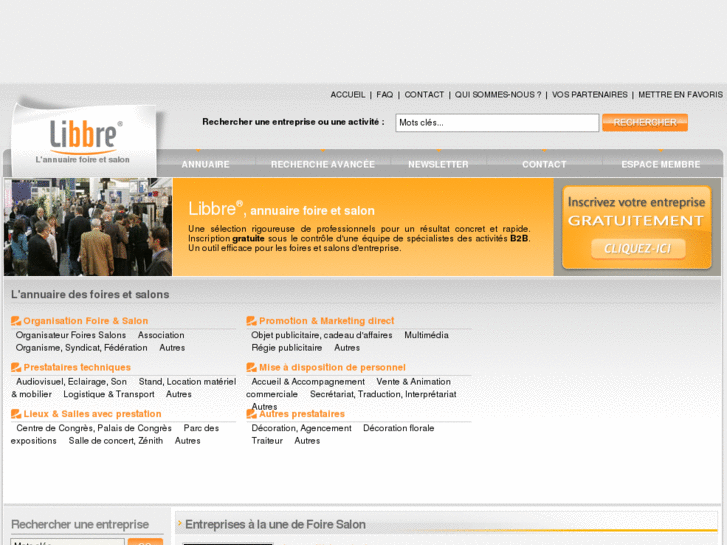Open Autres under Lieux & Salles
Image resolution: width=727 pixels, height=545 pixels.
pyautogui.click(x=187, y=441)
